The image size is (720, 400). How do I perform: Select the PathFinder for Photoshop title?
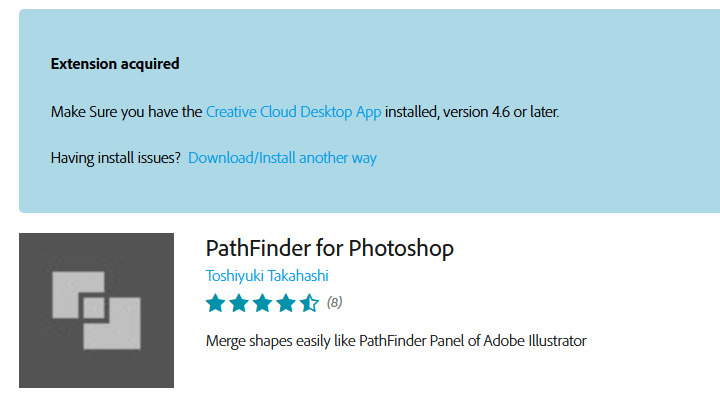pyautogui.click(x=329, y=248)
